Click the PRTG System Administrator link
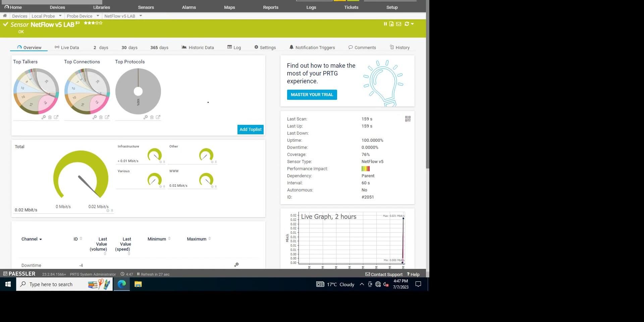 [93, 274]
